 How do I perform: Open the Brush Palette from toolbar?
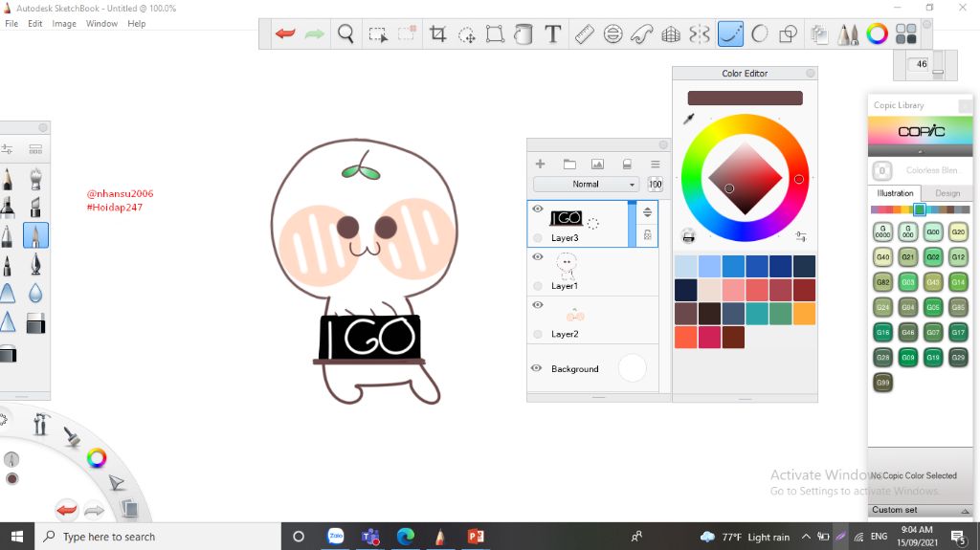pyautogui.click(x=848, y=33)
